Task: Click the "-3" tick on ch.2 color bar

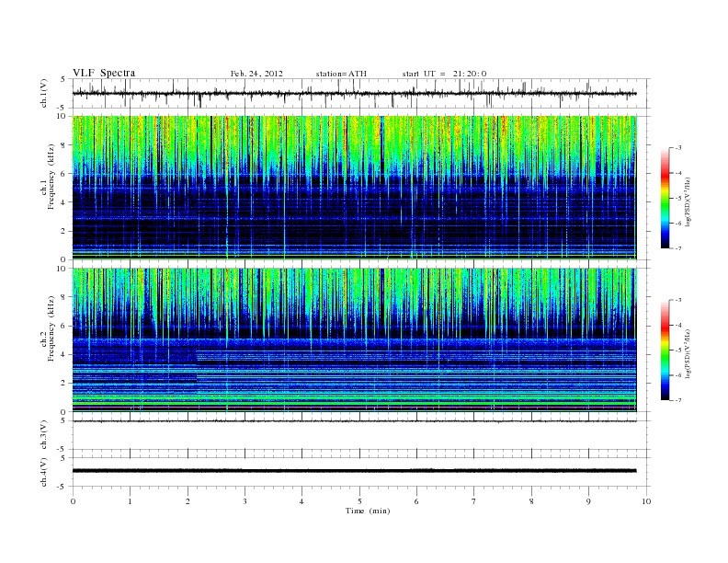Action: point(678,300)
